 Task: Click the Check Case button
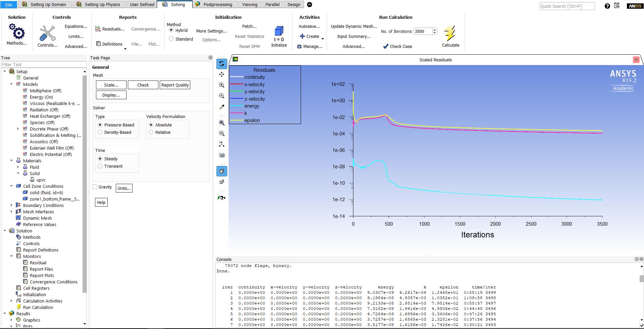(x=398, y=47)
